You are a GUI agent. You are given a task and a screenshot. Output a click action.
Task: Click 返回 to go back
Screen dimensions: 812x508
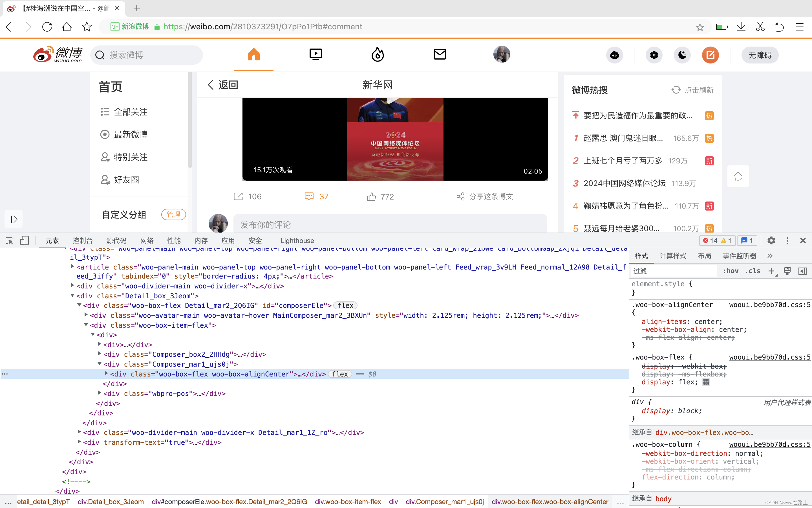click(222, 85)
